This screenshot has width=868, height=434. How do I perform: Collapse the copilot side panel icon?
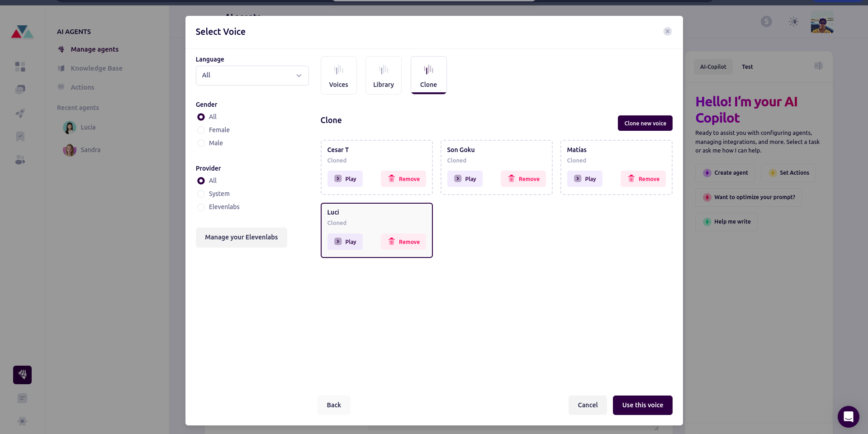(x=818, y=66)
